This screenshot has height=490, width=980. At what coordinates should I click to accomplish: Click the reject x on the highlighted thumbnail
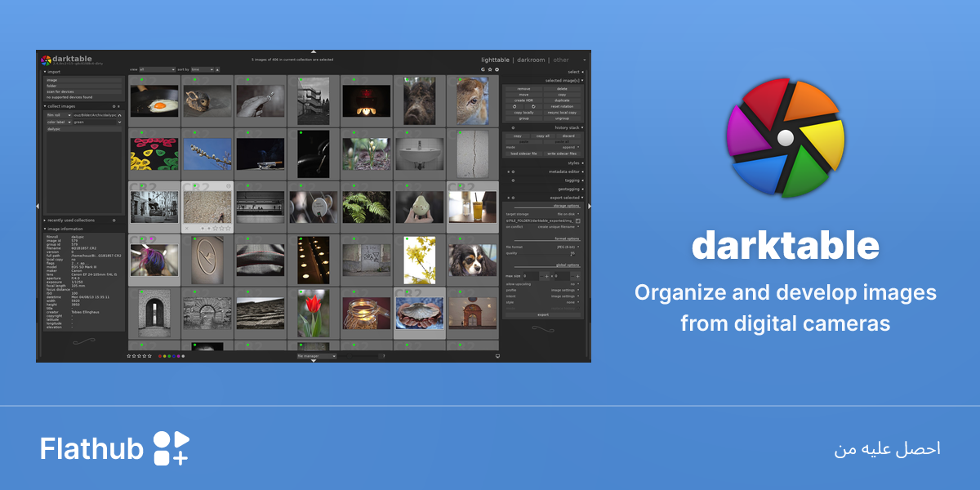(x=187, y=228)
